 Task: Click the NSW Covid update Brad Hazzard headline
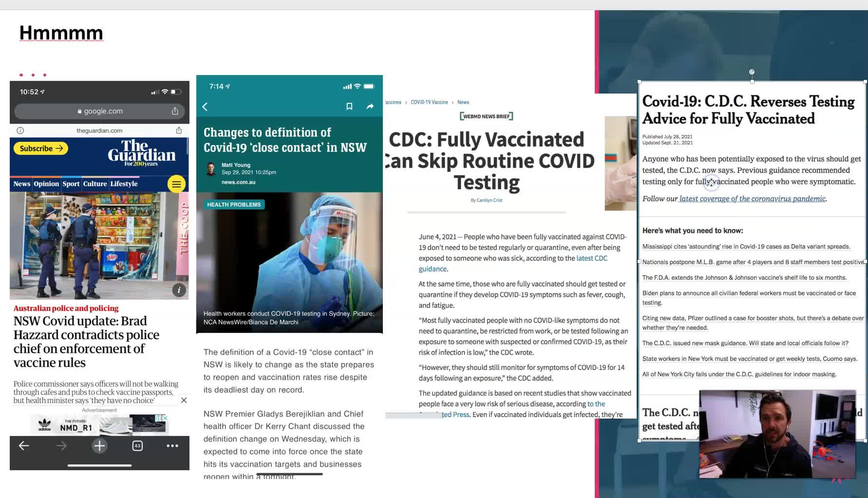click(86, 342)
